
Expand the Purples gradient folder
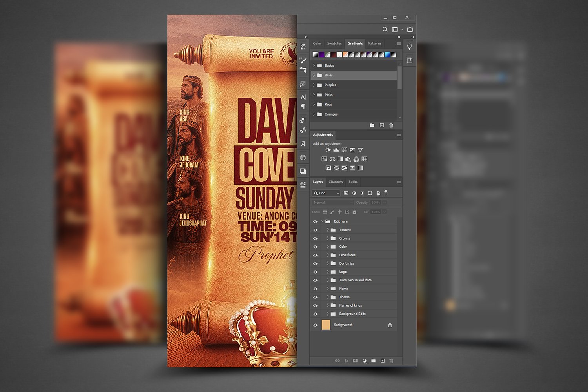click(x=314, y=85)
